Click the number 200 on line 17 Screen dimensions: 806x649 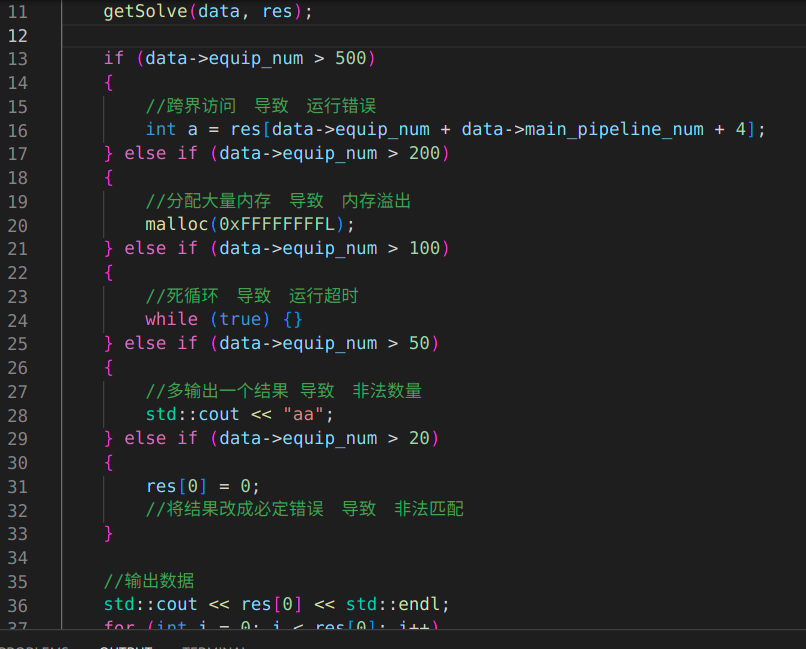pos(424,154)
